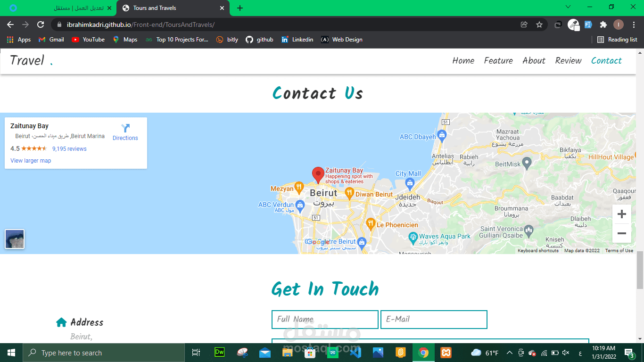
Task: Open the notification center icon
Action: (x=629, y=353)
